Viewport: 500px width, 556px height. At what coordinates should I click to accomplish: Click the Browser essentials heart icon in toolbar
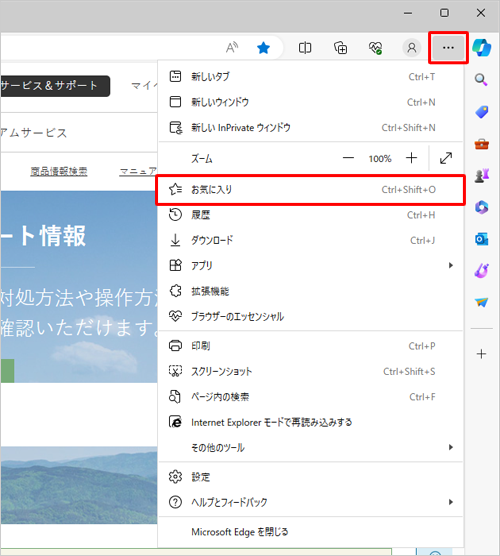[x=376, y=48]
